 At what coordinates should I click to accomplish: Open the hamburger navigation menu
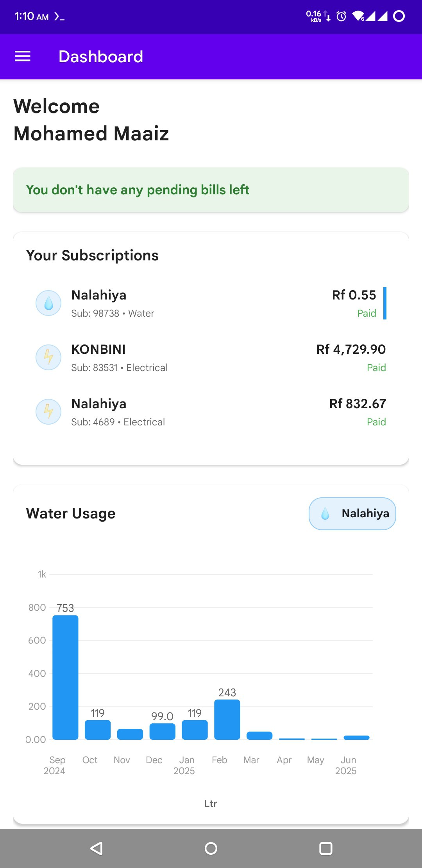(23, 56)
